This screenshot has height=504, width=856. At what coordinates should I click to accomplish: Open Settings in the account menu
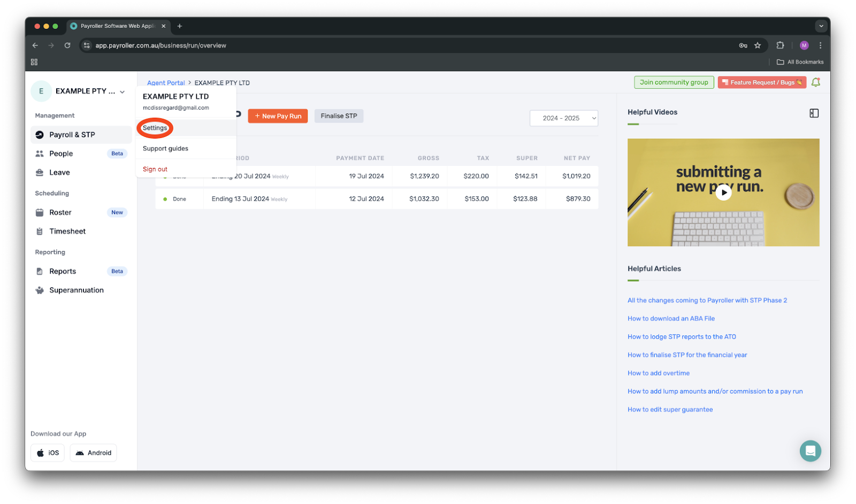[155, 128]
